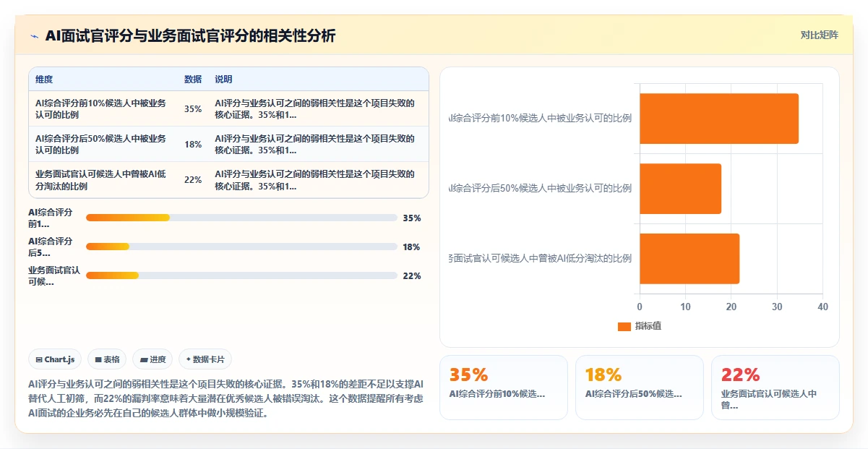Click the 35% value in table
The image size is (868, 449).
point(193,109)
